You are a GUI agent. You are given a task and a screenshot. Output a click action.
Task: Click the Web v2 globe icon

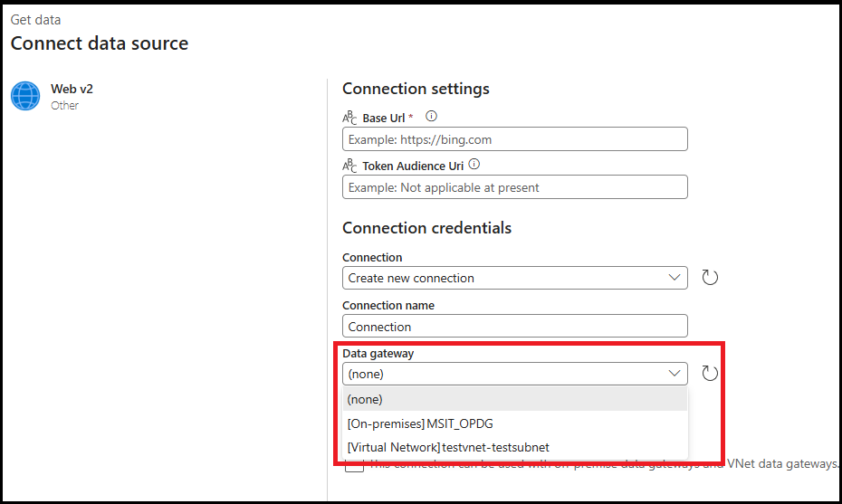click(x=25, y=96)
